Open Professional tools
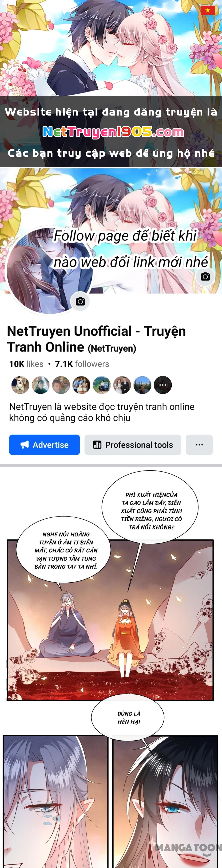Screen dimensions: 222x868 [x=133, y=445]
